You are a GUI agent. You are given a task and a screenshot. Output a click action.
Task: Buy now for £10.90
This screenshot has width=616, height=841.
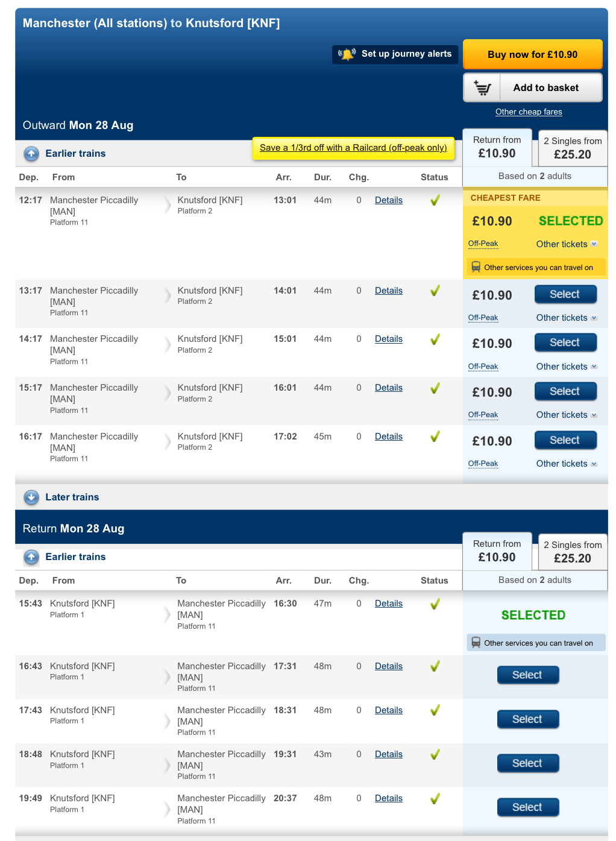(532, 55)
